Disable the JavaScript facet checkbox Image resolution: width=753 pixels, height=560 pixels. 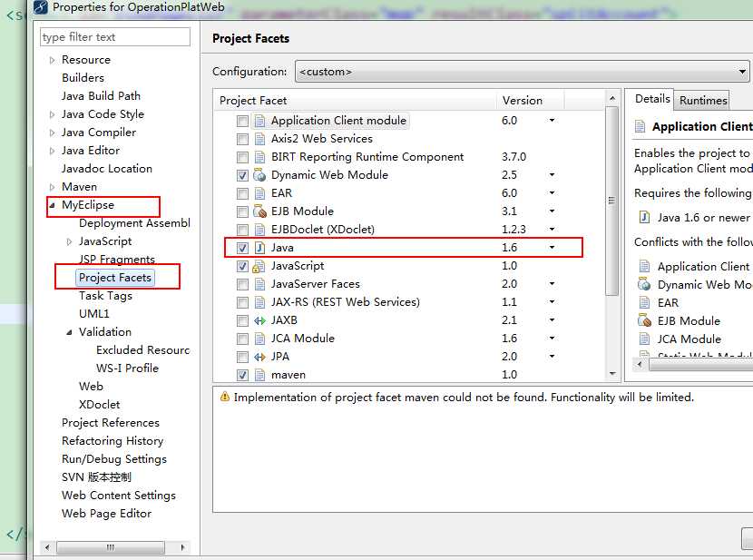[x=242, y=266]
